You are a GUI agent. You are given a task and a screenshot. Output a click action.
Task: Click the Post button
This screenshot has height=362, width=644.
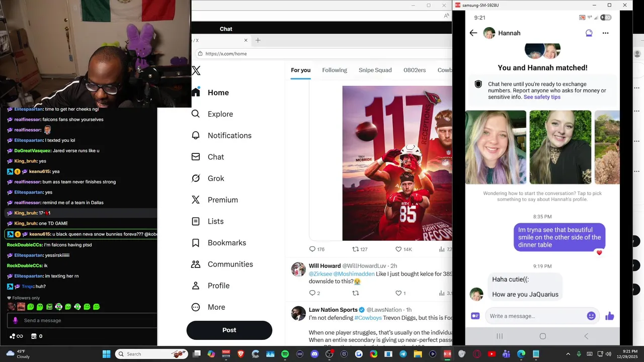coord(229,330)
